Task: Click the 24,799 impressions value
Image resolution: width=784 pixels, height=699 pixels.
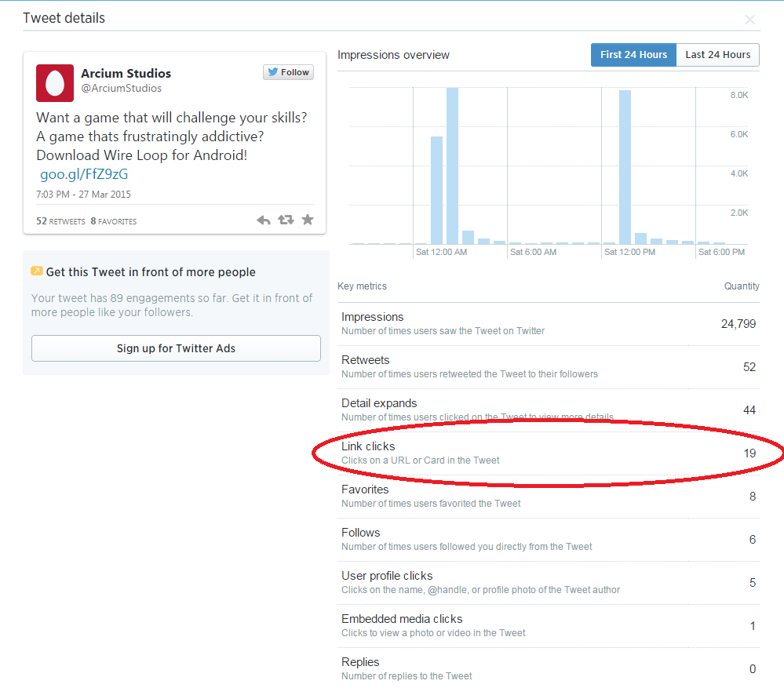Action: (x=738, y=324)
